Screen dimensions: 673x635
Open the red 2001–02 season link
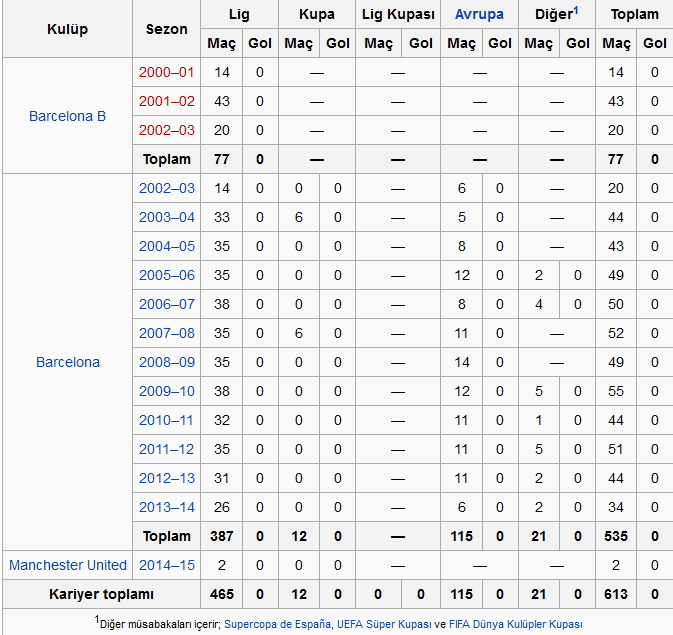point(167,101)
